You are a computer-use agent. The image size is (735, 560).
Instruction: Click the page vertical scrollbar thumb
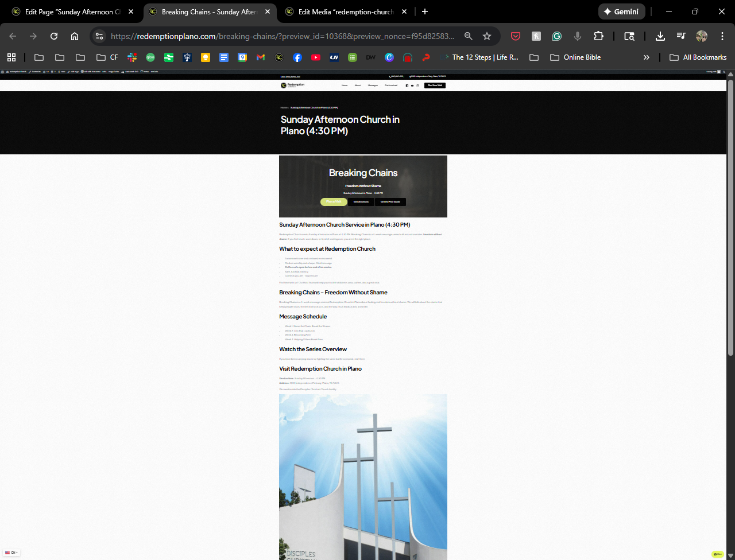tap(730, 218)
